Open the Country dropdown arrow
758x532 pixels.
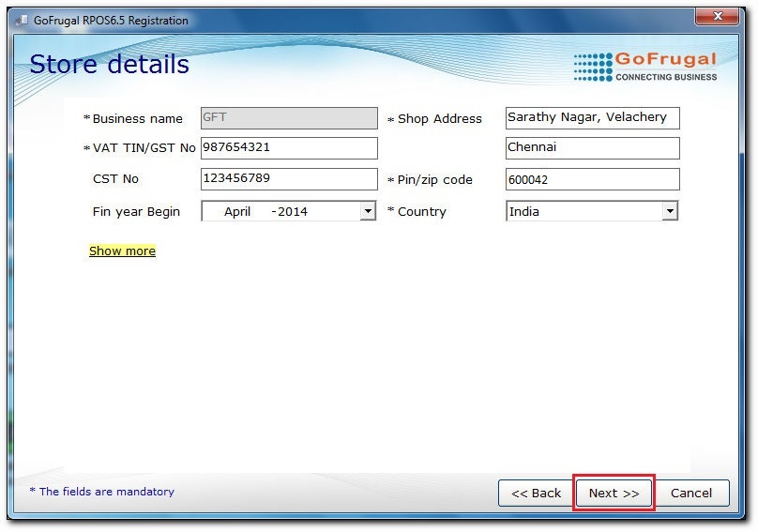point(670,211)
